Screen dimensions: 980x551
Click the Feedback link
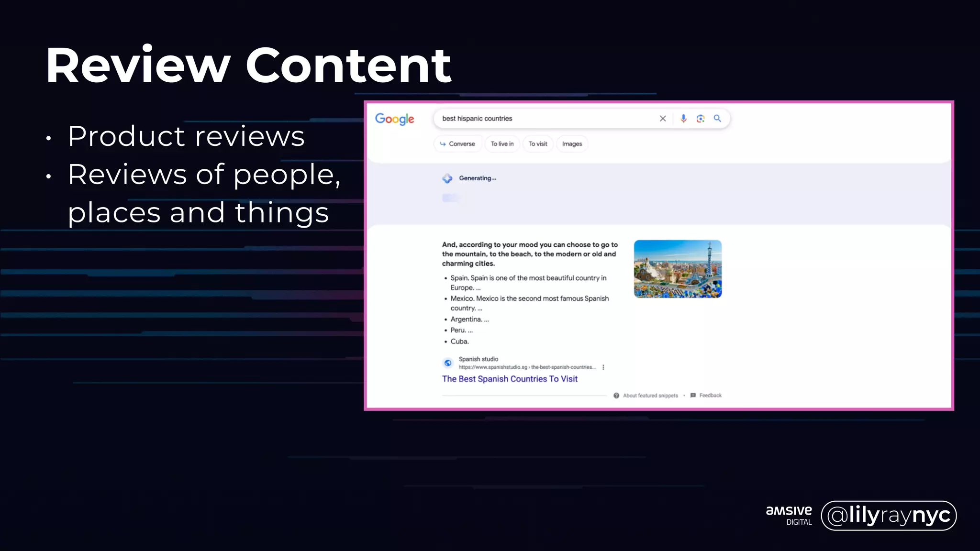[710, 396]
